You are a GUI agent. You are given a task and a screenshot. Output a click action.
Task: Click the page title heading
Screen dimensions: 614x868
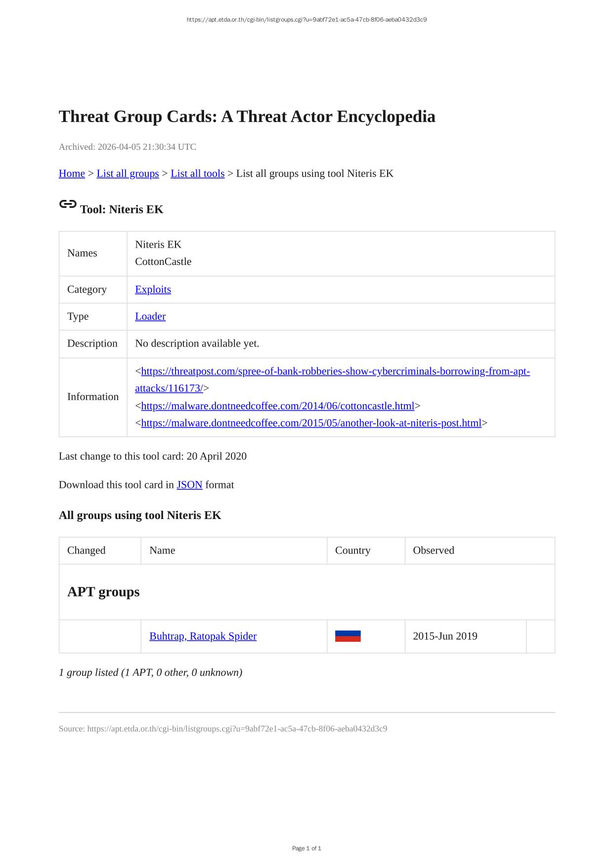pos(247,117)
